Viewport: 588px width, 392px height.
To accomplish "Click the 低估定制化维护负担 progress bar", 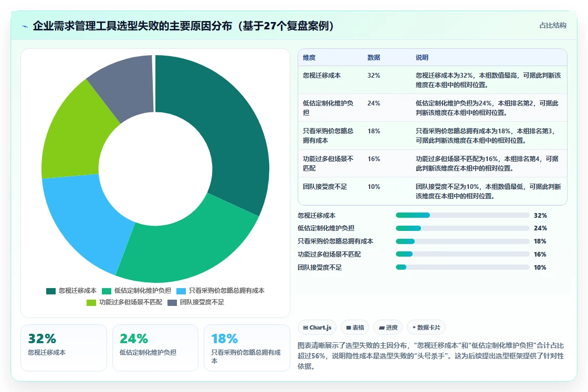I will coord(463,228).
